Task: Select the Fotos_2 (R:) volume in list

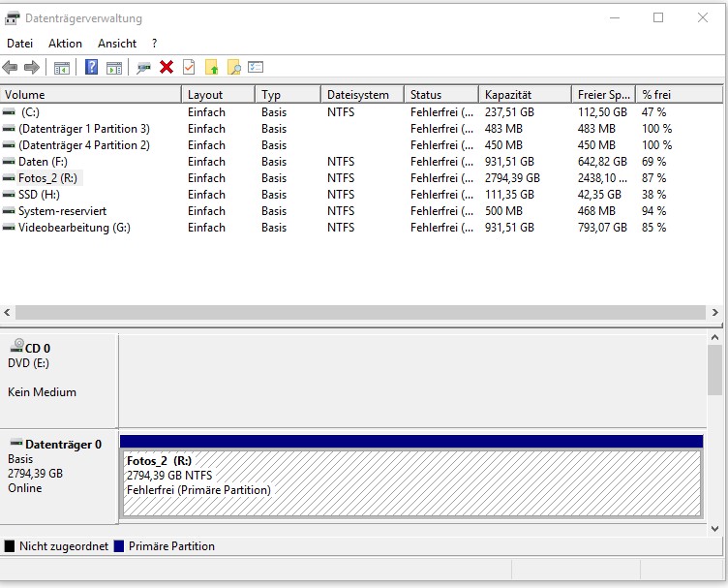Action: coord(361,178)
